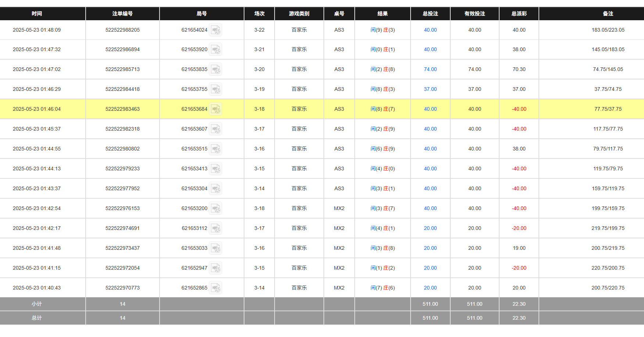Open bet details link showing 74.00
This screenshot has height=337, width=644.
tap(430, 69)
